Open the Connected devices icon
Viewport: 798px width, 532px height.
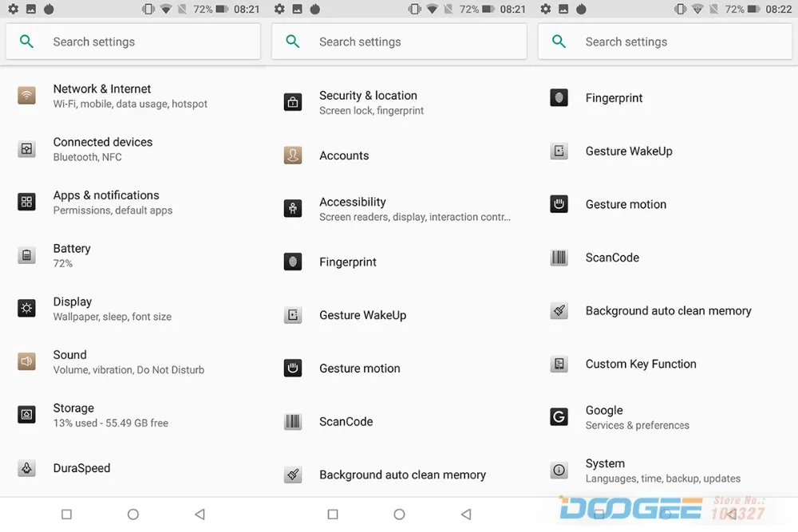[26, 148]
